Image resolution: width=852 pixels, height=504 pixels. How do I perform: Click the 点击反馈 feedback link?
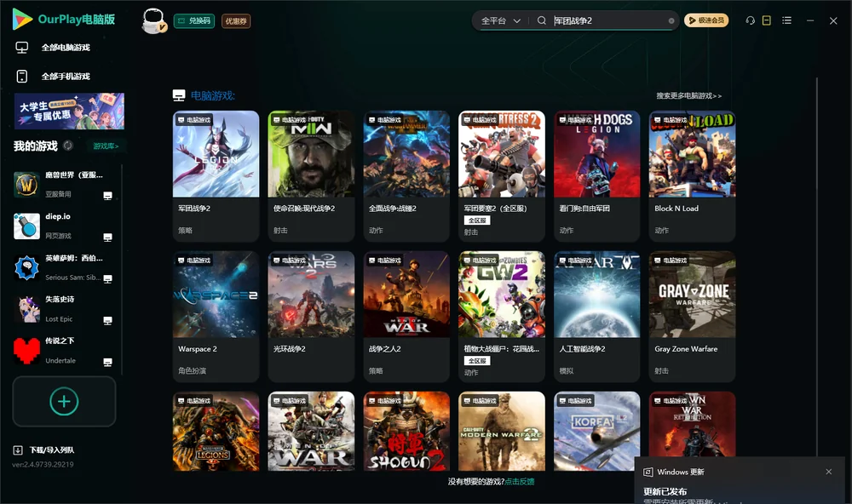[520, 482]
